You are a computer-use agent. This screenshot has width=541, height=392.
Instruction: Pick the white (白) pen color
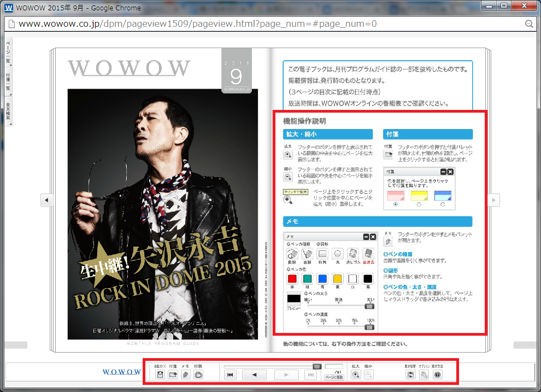tap(352, 279)
